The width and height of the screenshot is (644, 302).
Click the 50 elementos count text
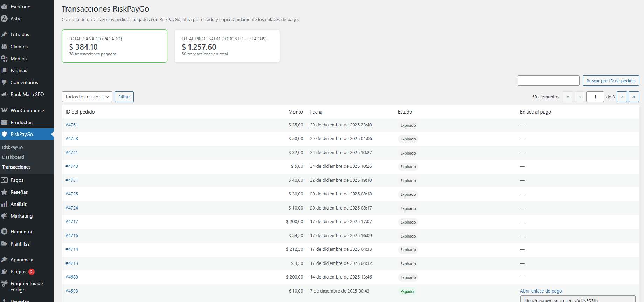pos(545,97)
